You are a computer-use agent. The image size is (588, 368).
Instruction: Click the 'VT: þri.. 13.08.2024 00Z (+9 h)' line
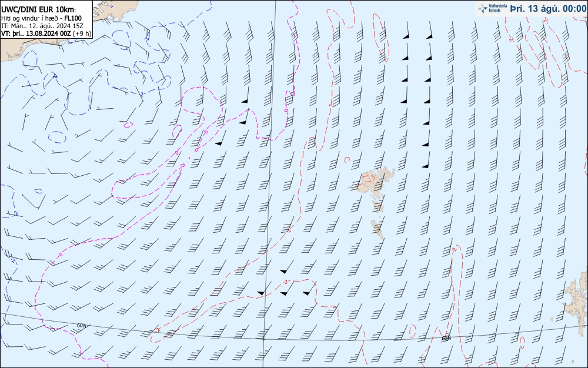46,34
